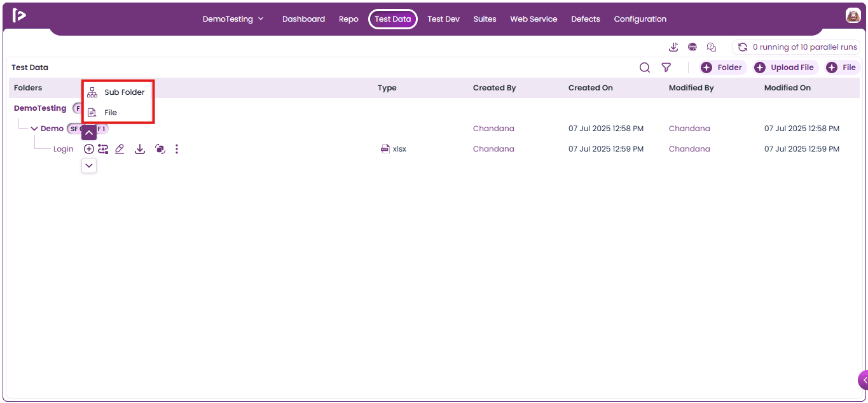Open the user profile avatar
Screen dimensions: 868x403
coord(853,16)
